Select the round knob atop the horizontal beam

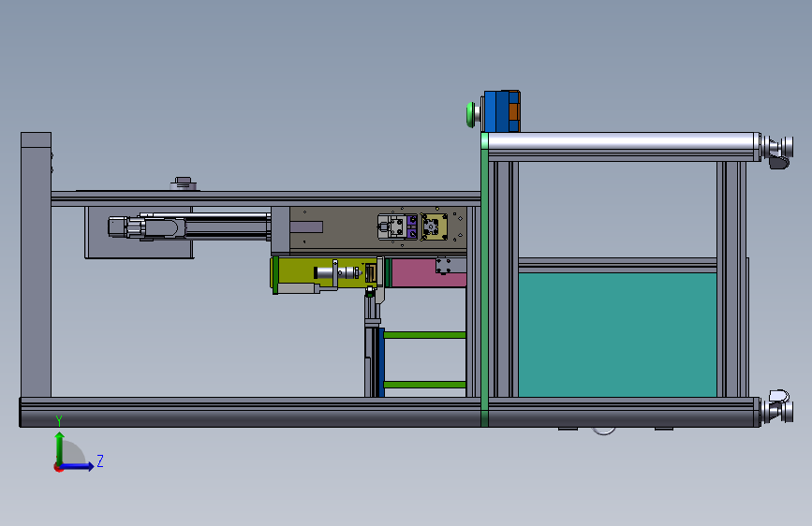click(x=183, y=183)
